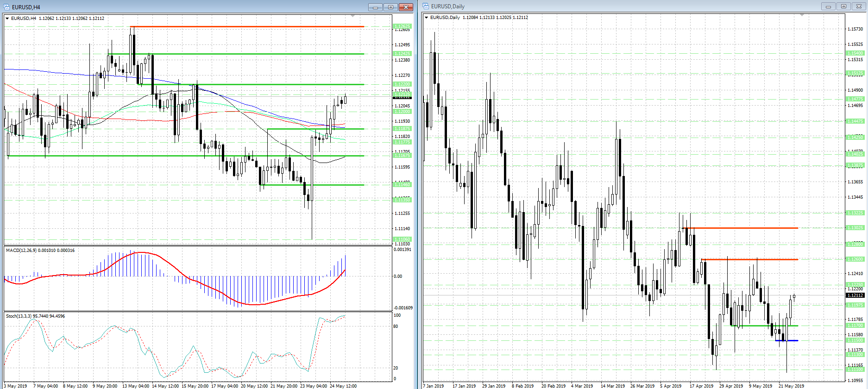Screen dimensions: 868x389
Task: Click the MACD(12,26,9) indicator label
Action: [x=40, y=251]
